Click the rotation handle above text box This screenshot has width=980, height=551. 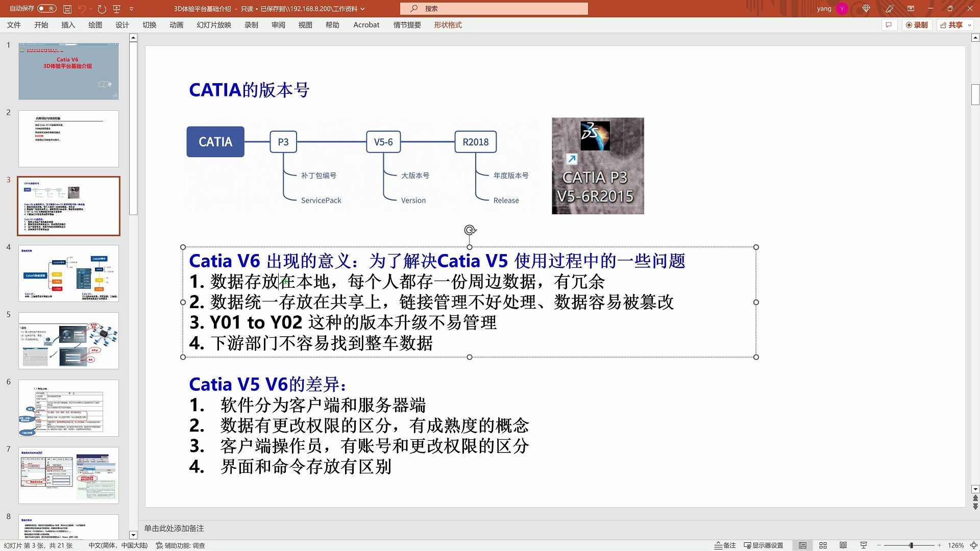point(470,230)
